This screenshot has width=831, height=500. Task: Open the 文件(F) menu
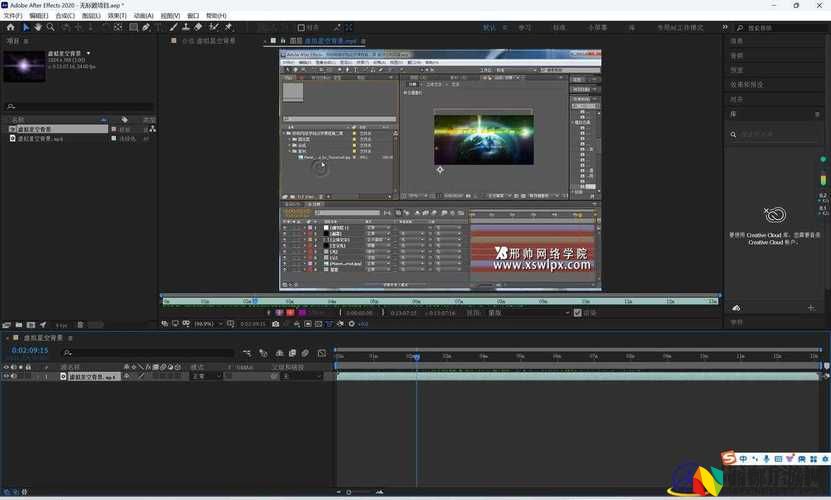[x=13, y=16]
